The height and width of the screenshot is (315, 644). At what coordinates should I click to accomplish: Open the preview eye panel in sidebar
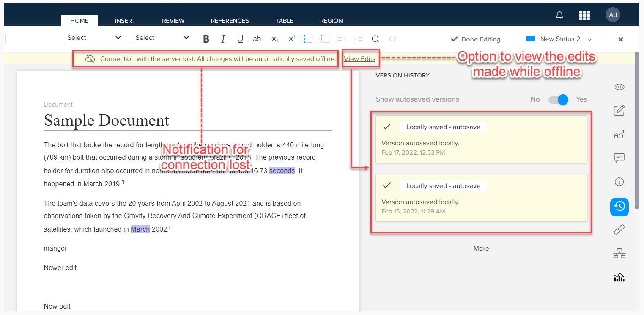point(619,87)
